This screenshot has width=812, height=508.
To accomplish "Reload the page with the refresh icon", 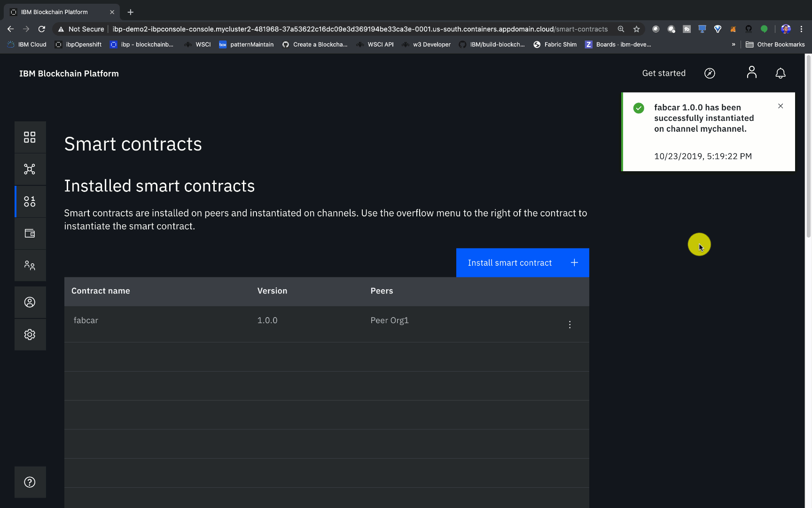I will (x=42, y=29).
